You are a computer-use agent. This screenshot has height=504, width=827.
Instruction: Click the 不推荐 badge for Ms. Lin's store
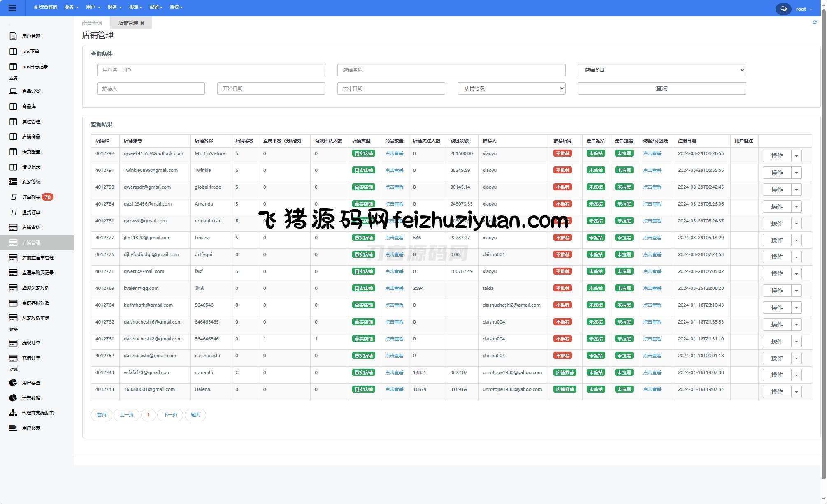coord(562,153)
